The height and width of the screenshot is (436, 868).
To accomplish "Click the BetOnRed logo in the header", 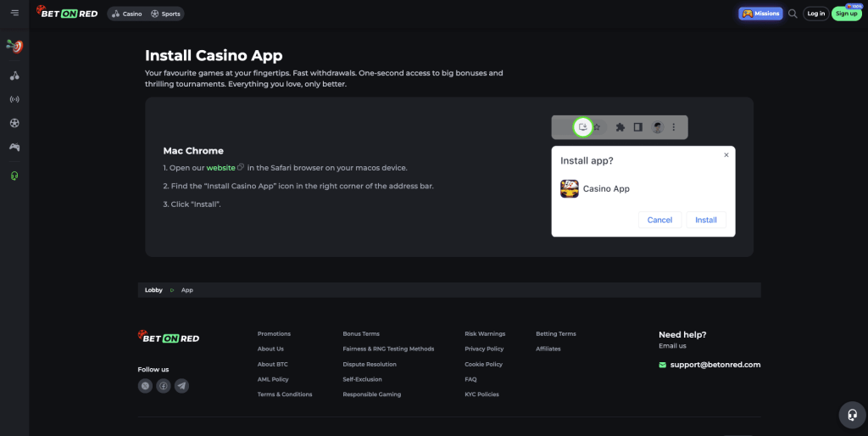I will click(x=67, y=12).
